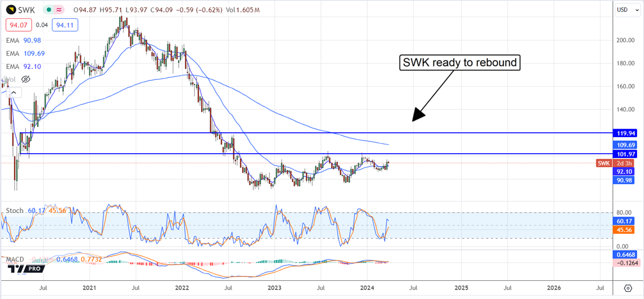This screenshot has height=299, width=644.
Task: Click the 160.00 price axis level
Action: coord(625,86)
